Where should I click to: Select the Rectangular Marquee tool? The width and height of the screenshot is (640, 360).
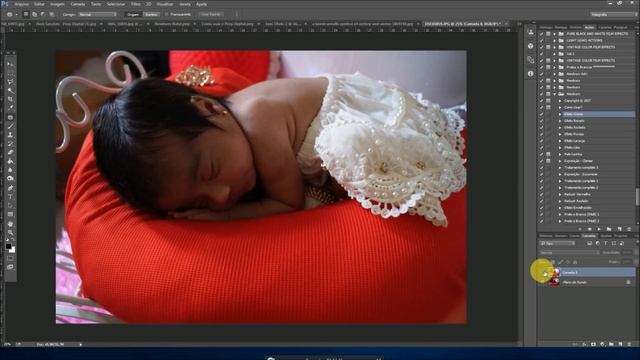click(x=10, y=73)
